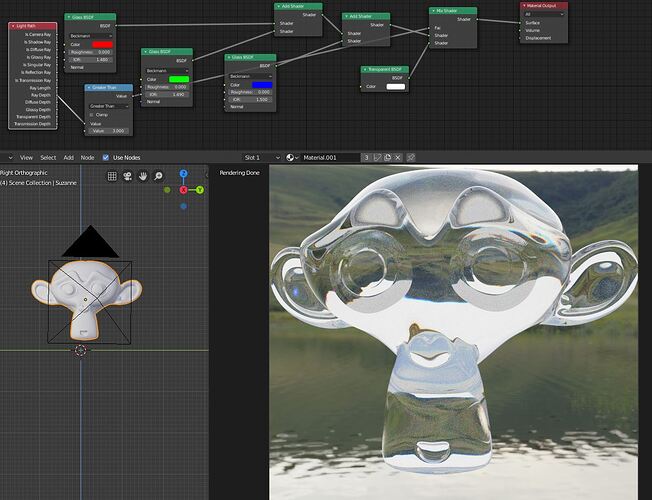Viewport: 652px width, 500px height.
Task: Click Rendering Done status text
Action: 240,173
